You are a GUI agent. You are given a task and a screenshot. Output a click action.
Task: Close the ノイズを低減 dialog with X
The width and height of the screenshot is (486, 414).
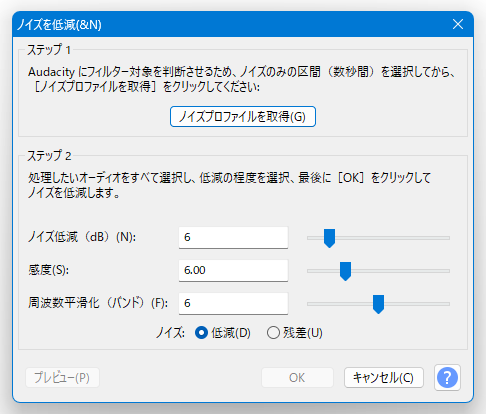(458, 24)
